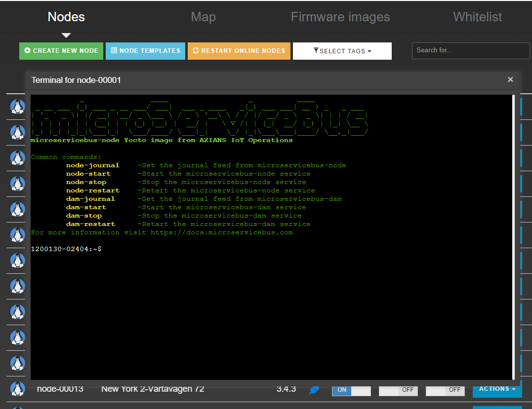Toggle the middle OFF switch for node-00013
Viewport: 532px width, 409px height.
coord(398,390)
